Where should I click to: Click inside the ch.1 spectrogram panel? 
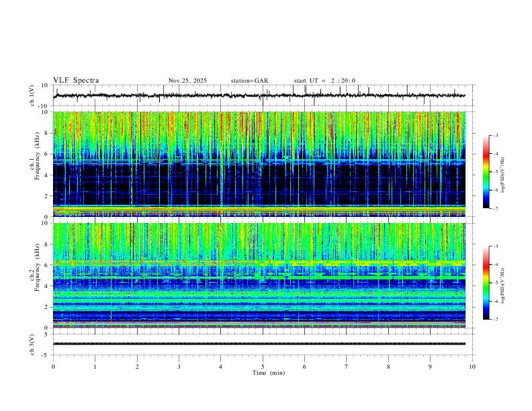point(259,164)
